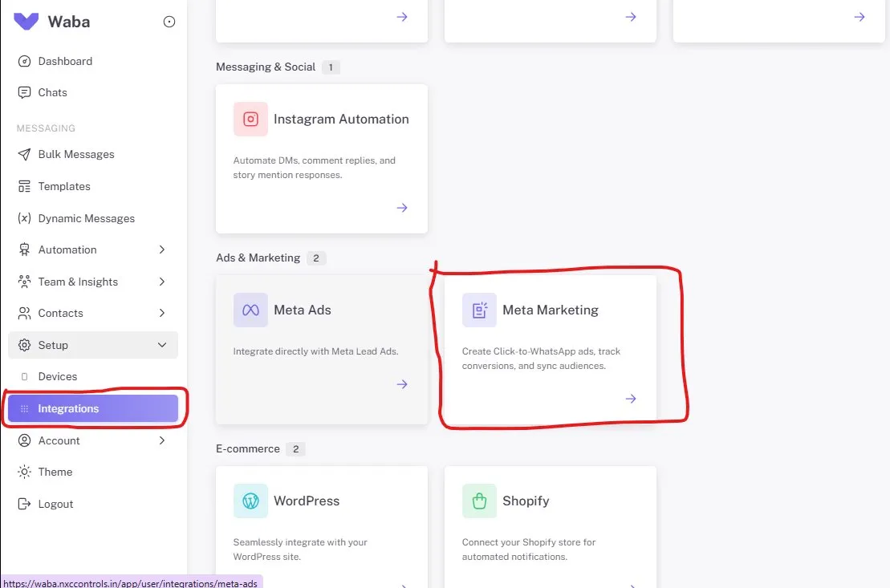Click the Dynamic Messages (x) icon

click(24, 218)
